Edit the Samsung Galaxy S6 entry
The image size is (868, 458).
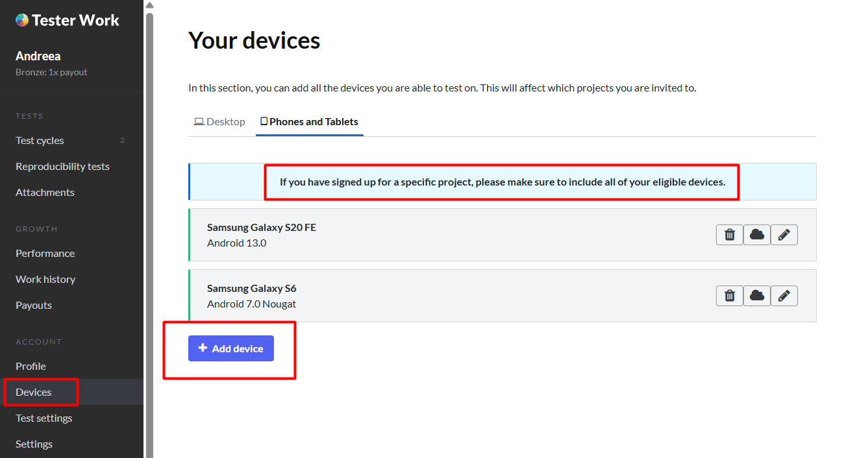[784, 296]
